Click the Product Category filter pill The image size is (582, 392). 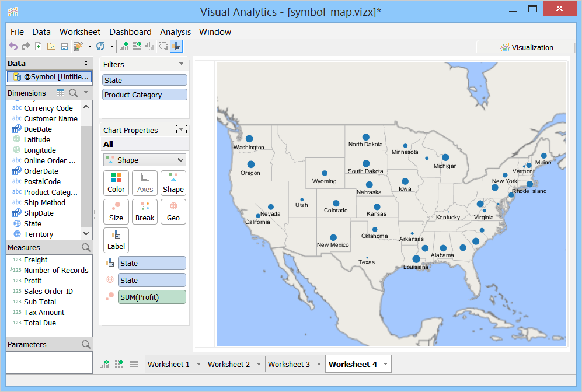(144, 94)
